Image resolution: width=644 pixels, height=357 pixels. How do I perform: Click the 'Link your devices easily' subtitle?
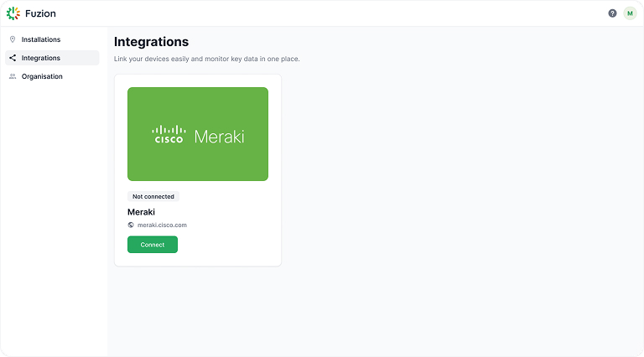pyautogui.click(x=206, y=59)
